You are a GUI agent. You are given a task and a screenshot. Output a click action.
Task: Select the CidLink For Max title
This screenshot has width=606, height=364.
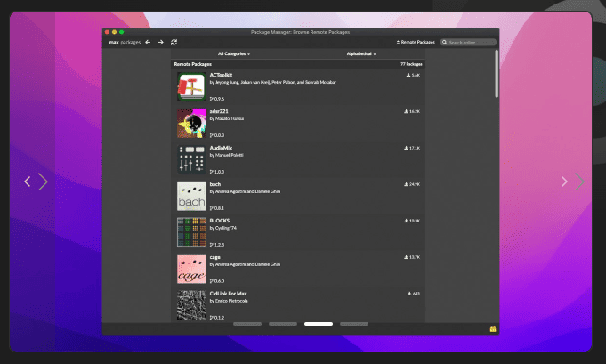point(228,294)
